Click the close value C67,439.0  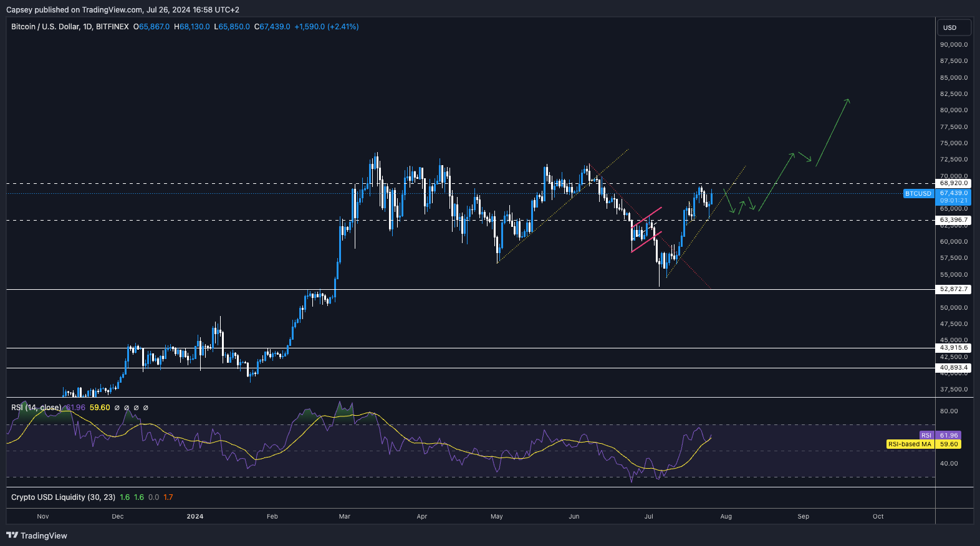tap(272, 27)
